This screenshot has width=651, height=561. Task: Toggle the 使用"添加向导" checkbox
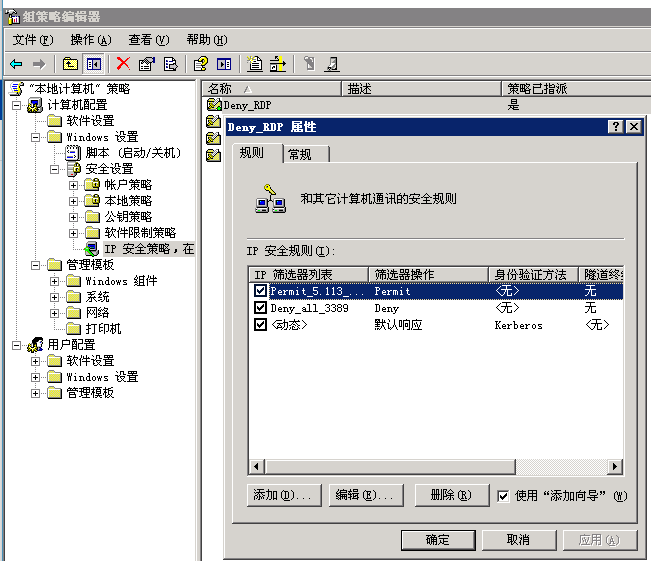pyautogui.click(x=503, y=496)
